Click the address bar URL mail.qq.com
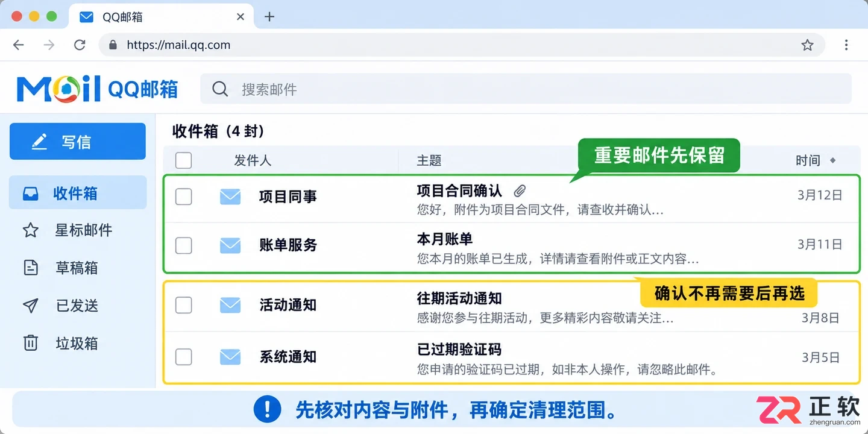 [178, 45]
